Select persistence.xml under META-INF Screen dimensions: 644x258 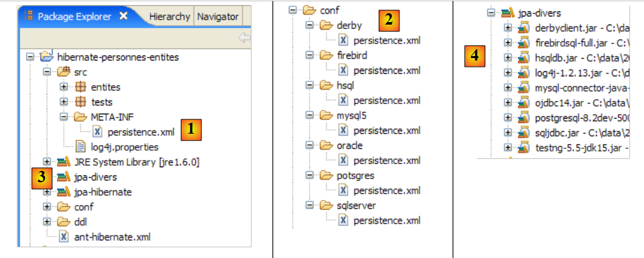pos(141,132)
